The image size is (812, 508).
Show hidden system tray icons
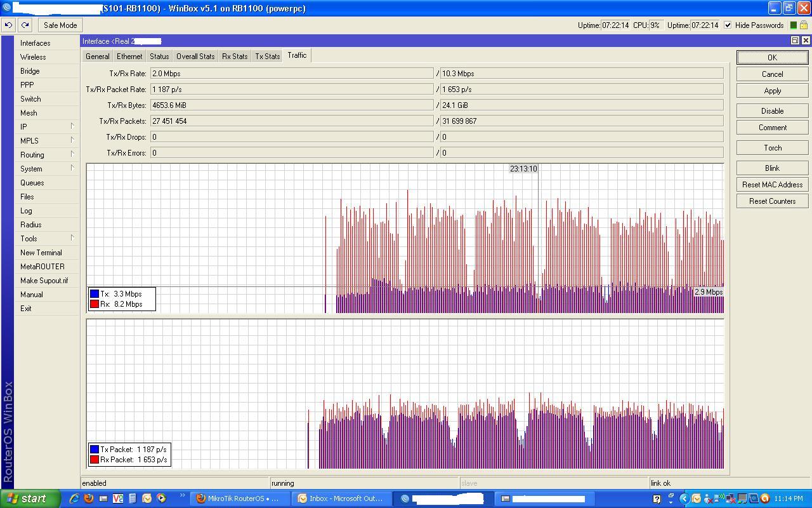[684, 498]
